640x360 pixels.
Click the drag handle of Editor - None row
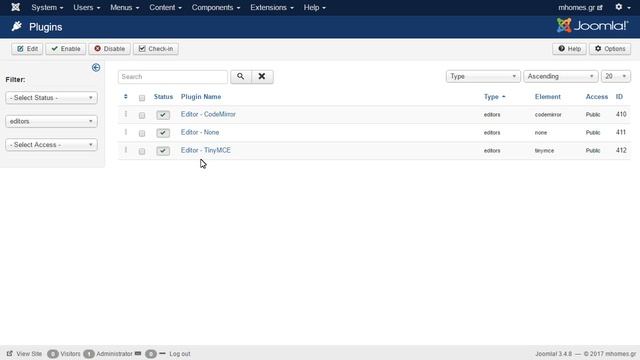[x=126, y=132]
